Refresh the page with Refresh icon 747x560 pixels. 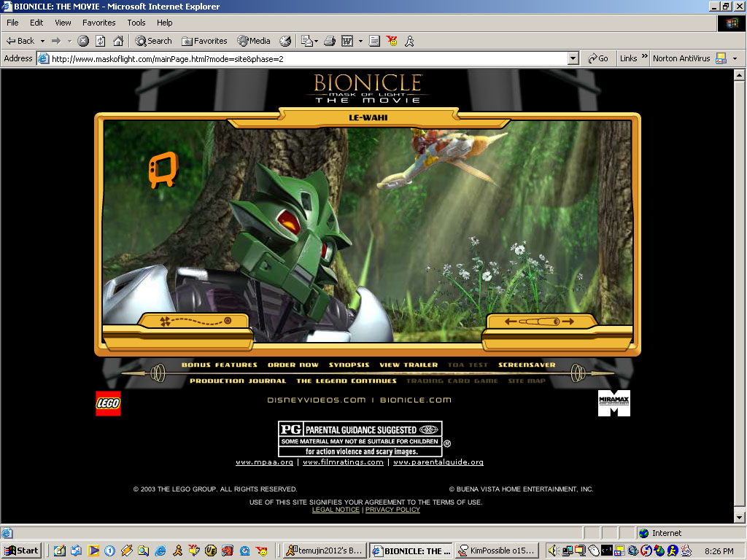pyautogui.click(x=101, y=41)
